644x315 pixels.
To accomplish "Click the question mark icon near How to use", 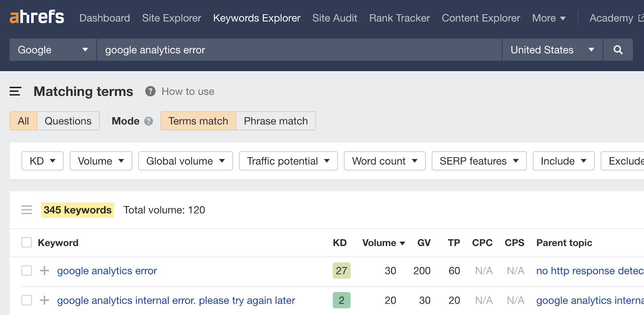I will [x=150, y=91].
